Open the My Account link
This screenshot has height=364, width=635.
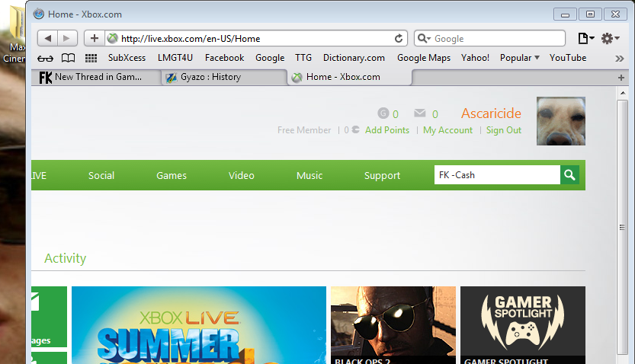click(447, 129)
